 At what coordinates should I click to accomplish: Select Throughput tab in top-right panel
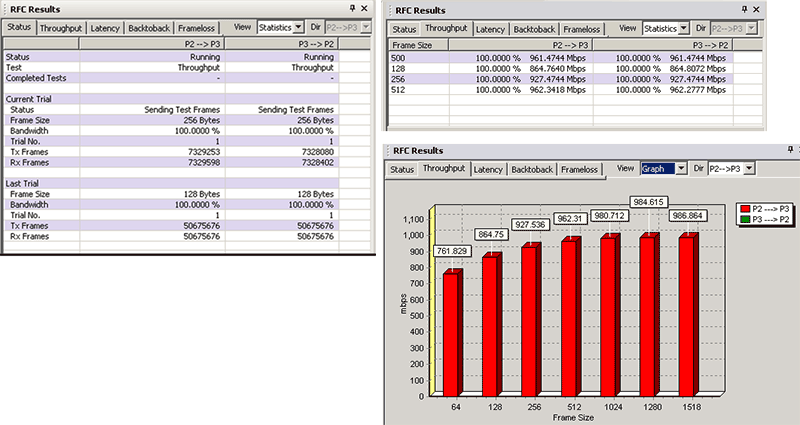point(446,28)
